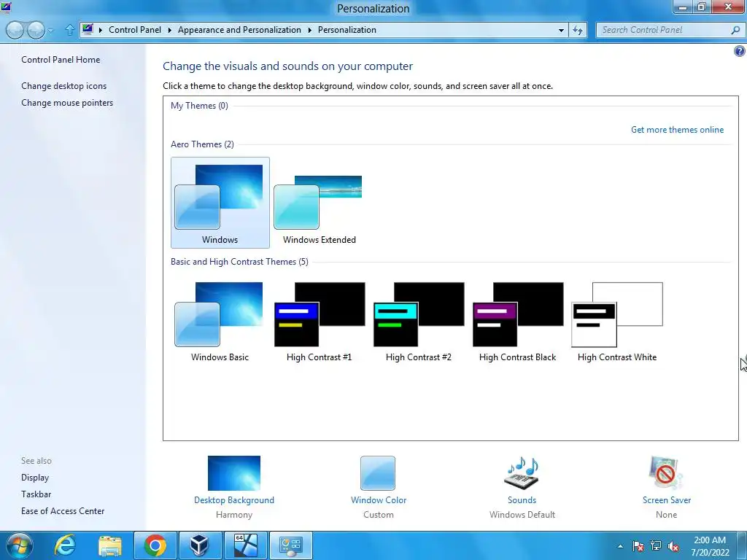Launch Google Chrome from taskbar

coord(155,545)
